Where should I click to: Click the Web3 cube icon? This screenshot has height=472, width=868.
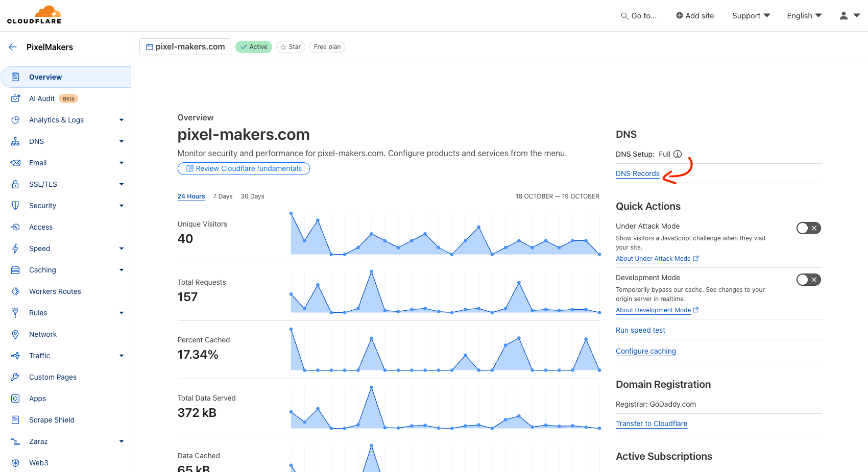pos(15,463)
